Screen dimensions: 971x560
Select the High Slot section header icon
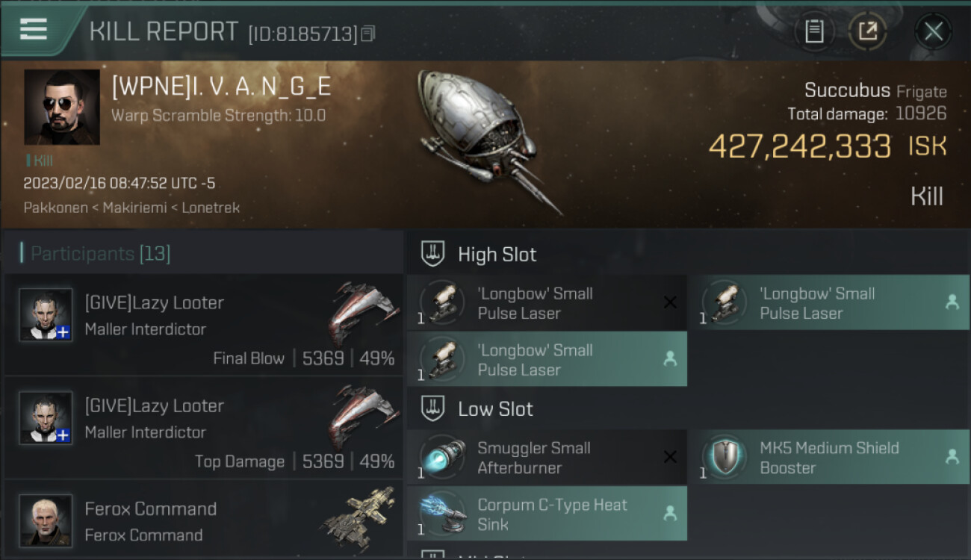[x=433, y=254]
